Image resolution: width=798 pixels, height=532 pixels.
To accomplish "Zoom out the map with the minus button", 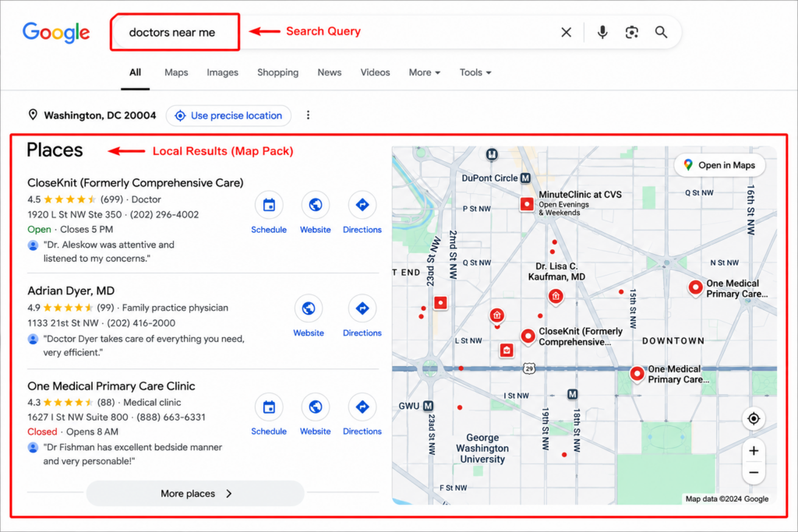I will [754, 473].
